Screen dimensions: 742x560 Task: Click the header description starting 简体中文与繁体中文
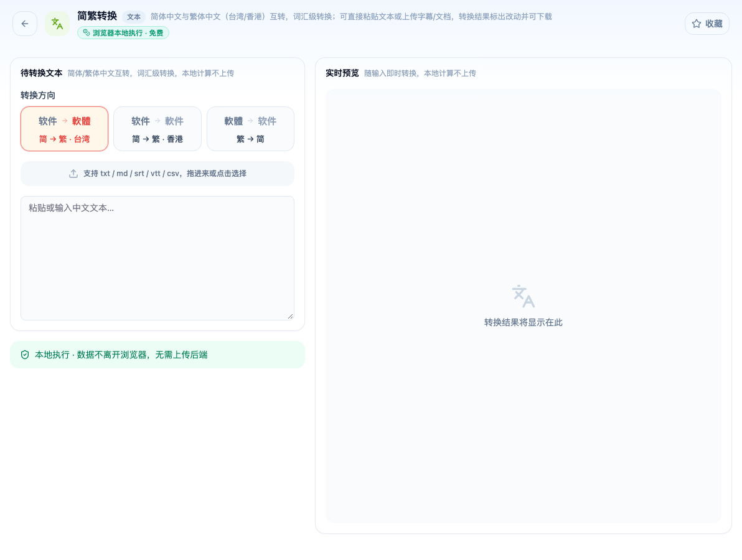pyautogui.click(x=351, y=17)
